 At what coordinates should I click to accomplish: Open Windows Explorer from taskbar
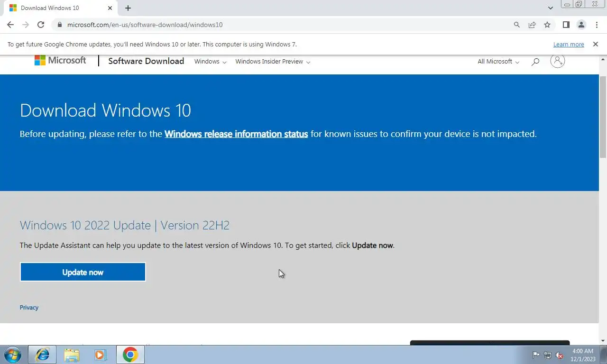[x=72, y=355]
